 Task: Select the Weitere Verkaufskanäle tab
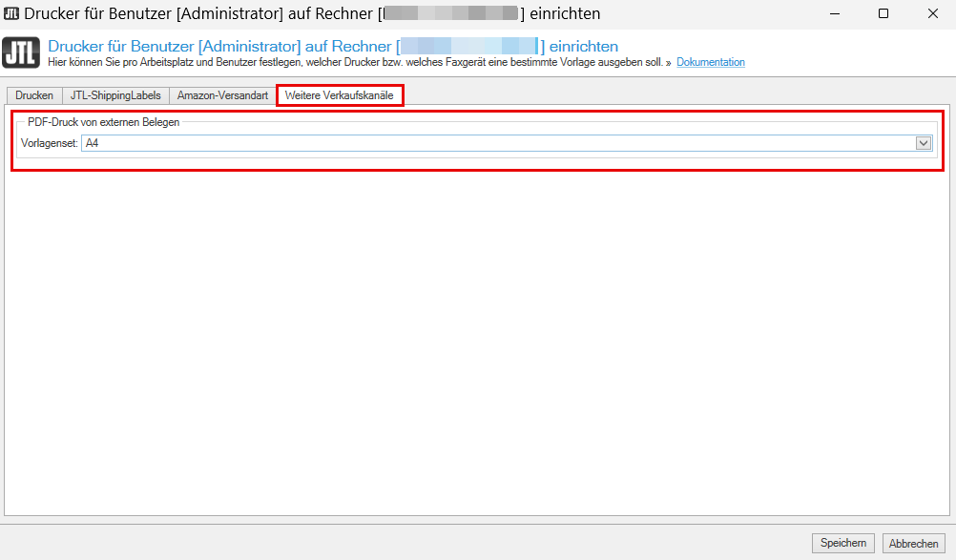click(339, 95)
